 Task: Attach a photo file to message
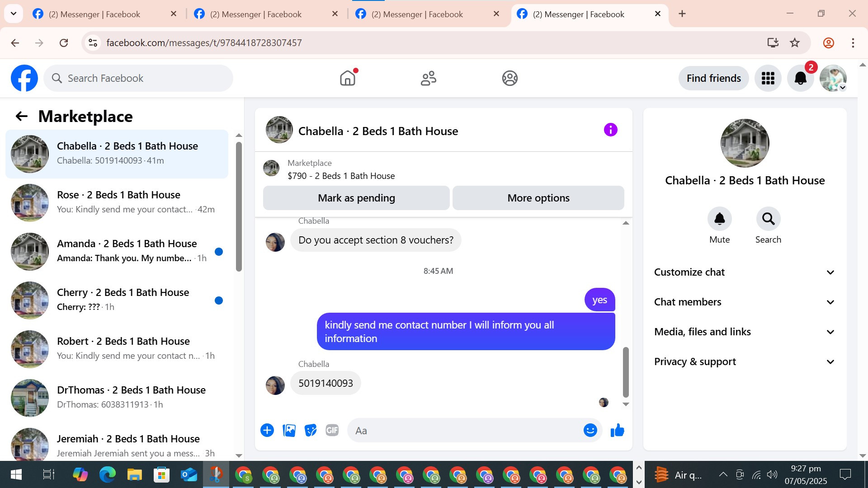(289, 430)
